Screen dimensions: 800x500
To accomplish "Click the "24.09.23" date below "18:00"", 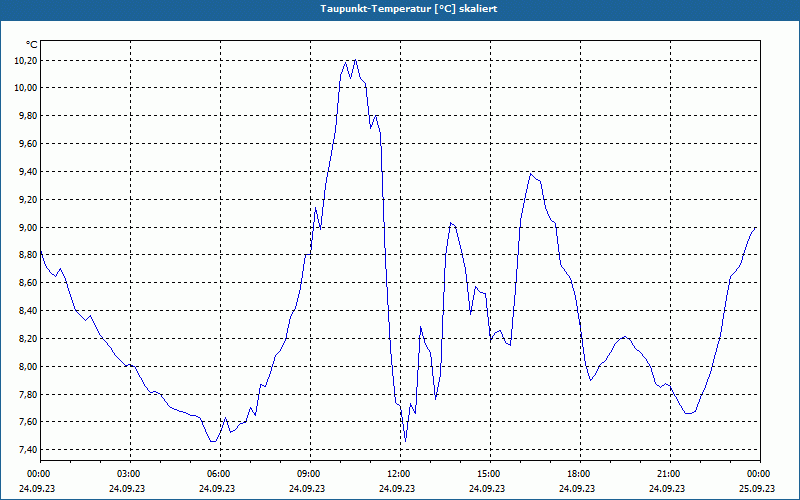I will 577,488.
